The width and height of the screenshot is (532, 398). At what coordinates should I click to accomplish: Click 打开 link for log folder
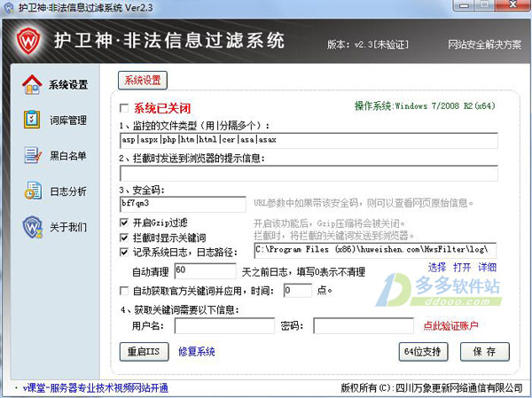pyautogui.click(x=462, y=268)
